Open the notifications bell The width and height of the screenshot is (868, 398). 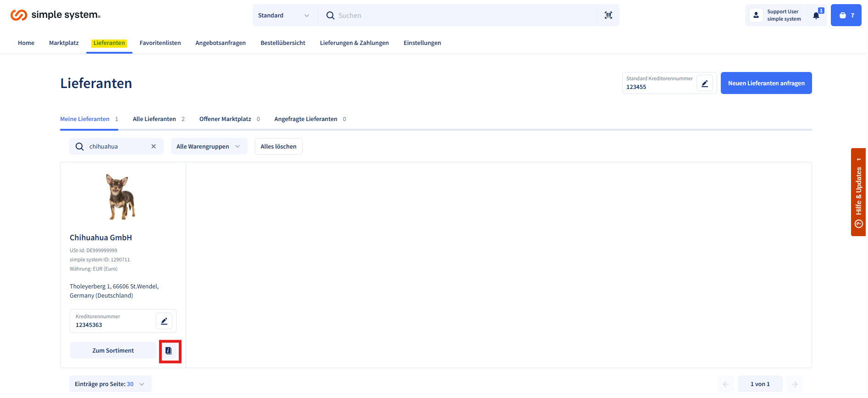[x=816, y=16]
